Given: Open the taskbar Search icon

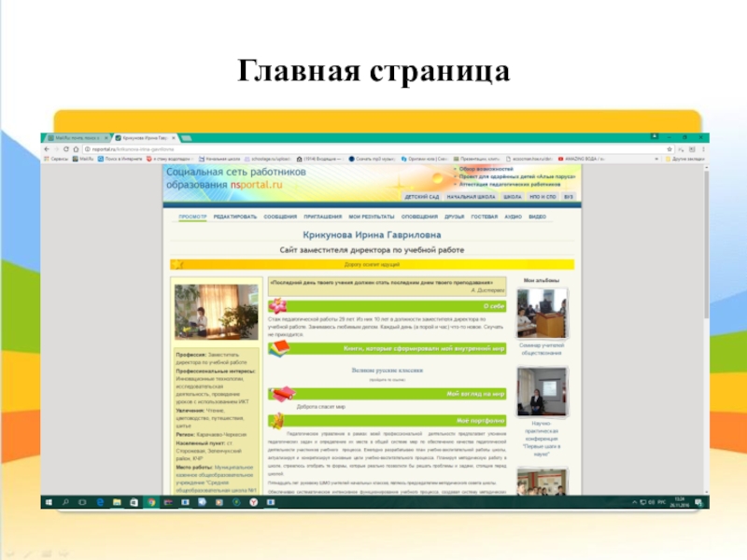Looking at the screenshot, I should point(65,502).
